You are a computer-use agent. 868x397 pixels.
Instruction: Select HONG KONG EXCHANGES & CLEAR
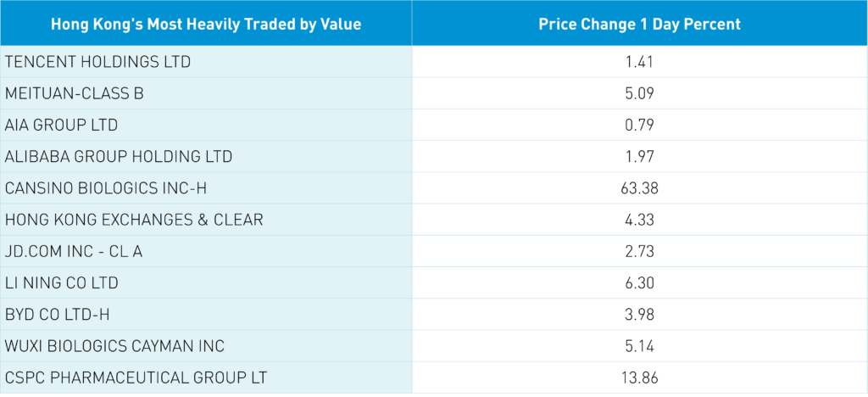click(134, 220)
